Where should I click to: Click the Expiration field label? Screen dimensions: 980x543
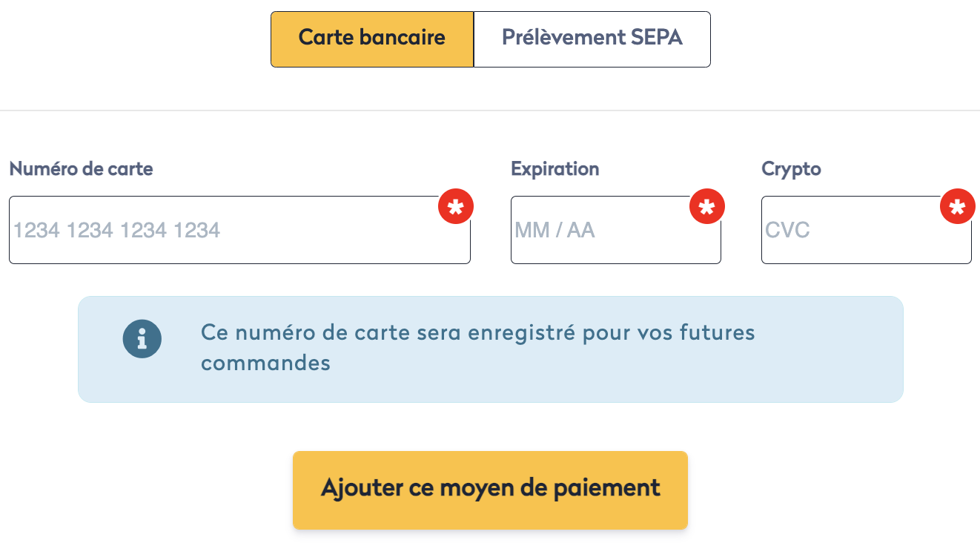[x=554, y=169]
